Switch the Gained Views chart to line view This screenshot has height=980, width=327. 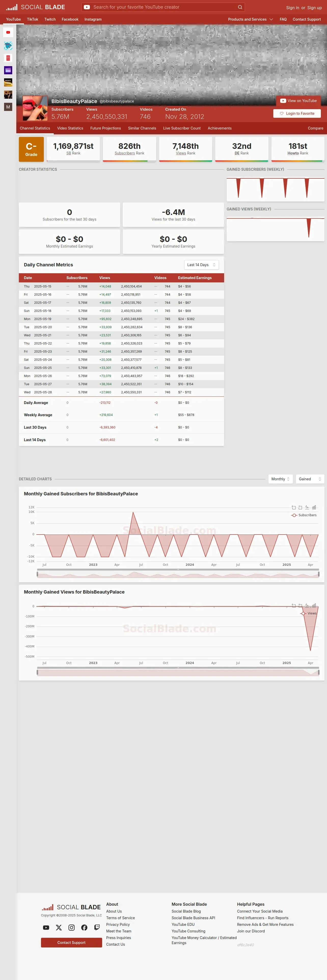(307, 606)
